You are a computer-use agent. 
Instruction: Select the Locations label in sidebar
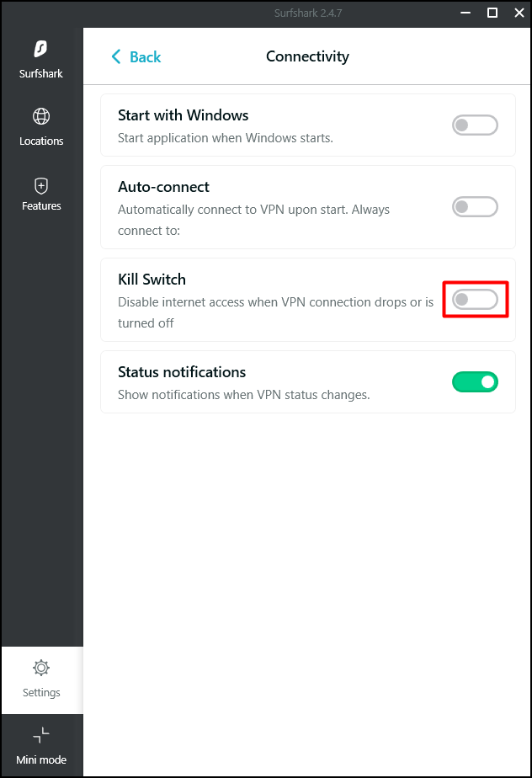[41, 141]
